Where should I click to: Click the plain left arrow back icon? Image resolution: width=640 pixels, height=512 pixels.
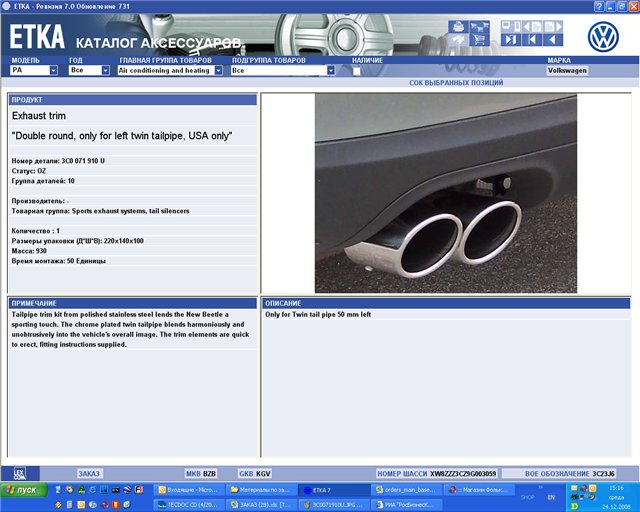[553, 40]
